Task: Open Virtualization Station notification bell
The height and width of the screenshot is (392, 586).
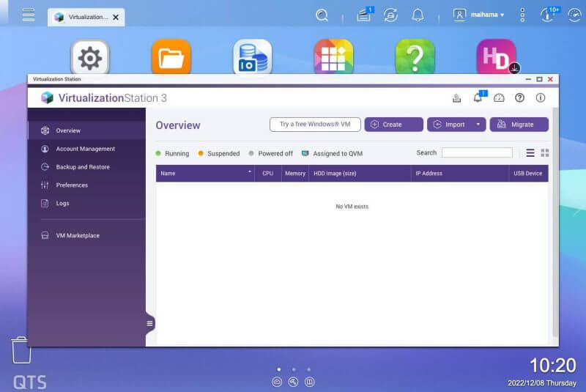Action: [x=478, y=97]
